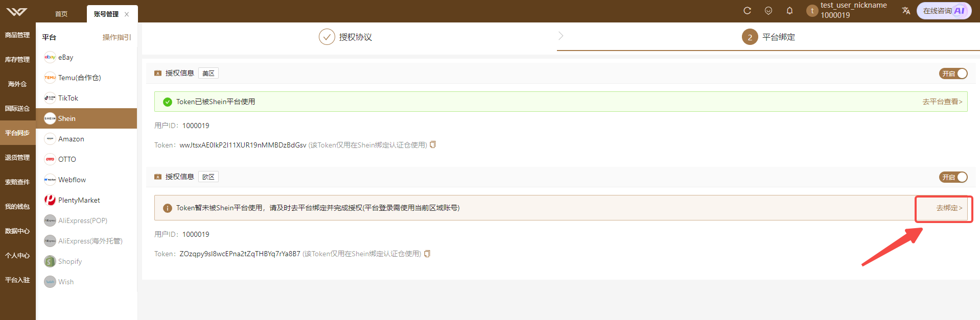Open 海外仓 in left sidebar
Screen dimensions: 980x320
click(x=17, y=84)
